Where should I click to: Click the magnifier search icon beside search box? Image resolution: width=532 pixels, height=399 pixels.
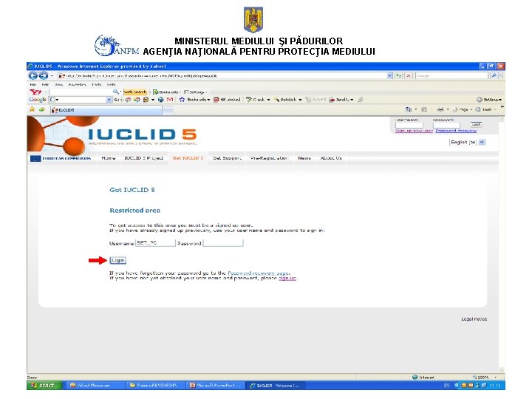[x=494, y=75]
